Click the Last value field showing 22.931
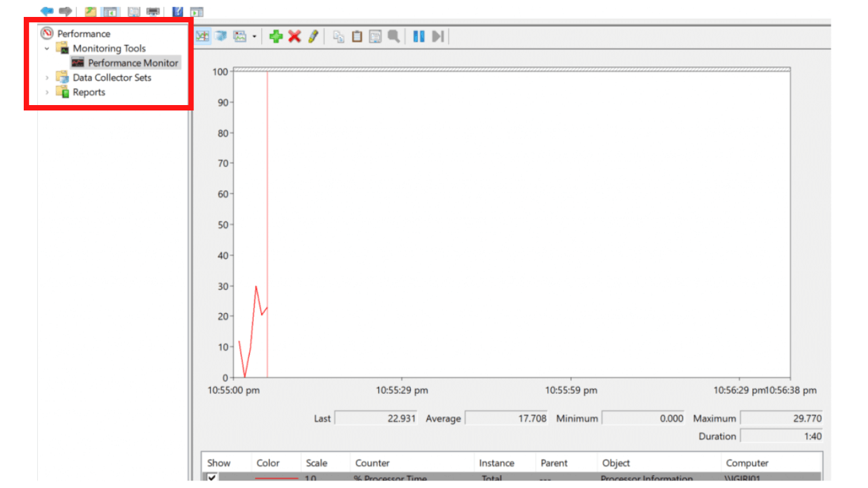The width and height of the screenshot is (868, 488). point(376,419)
